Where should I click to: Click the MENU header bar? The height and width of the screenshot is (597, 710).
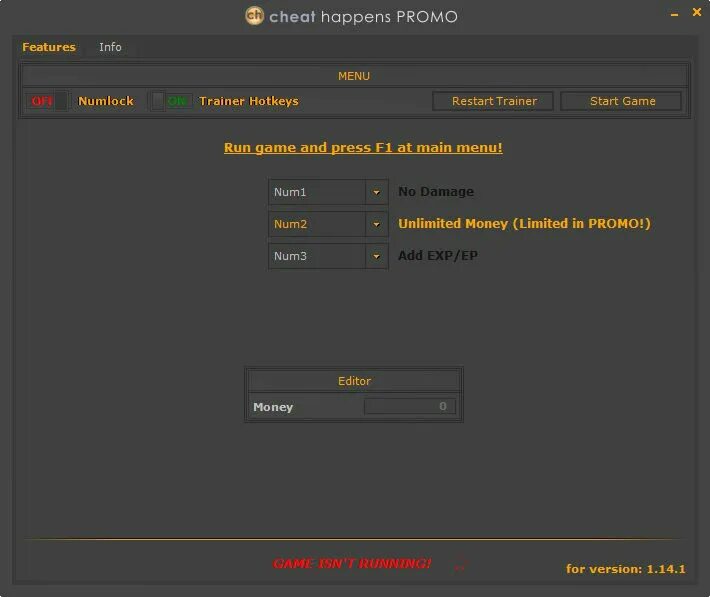[355, 76]
